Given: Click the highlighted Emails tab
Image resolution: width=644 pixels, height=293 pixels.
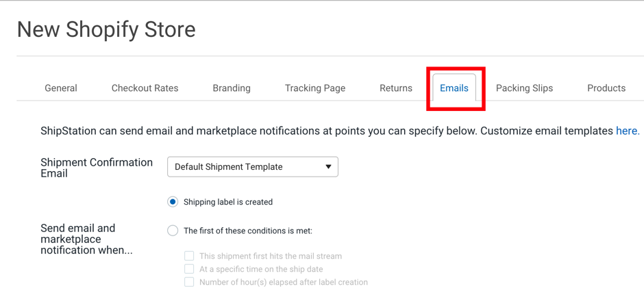Looking at the screenshot, I should point(454,88).
